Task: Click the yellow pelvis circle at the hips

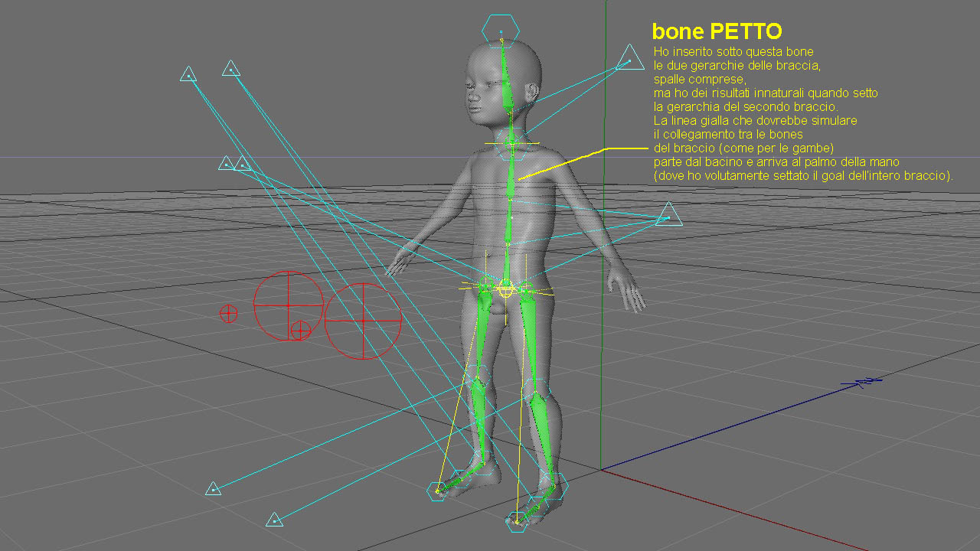Action: pyautogui.click(x=505, y=289)
